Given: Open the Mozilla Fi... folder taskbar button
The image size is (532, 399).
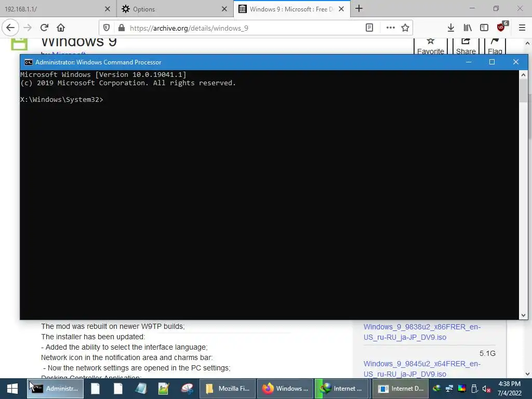Looking at the screenshot, I should click(x=228, y=389).
